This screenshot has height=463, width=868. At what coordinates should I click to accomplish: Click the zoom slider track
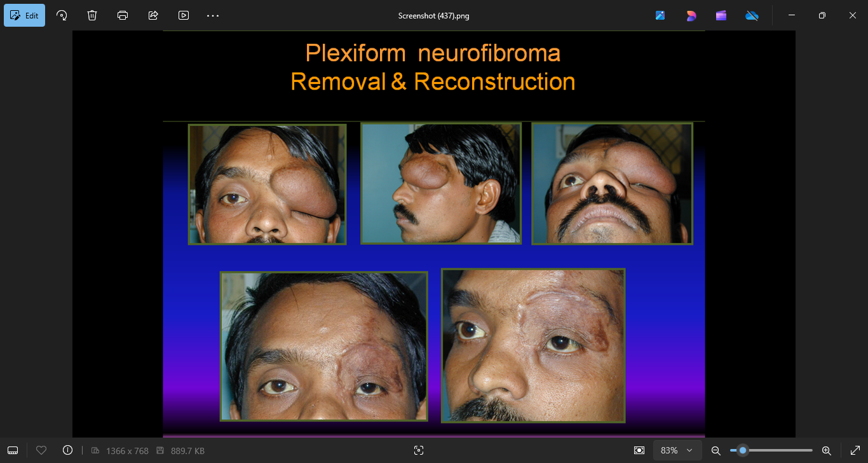point(782,450)
